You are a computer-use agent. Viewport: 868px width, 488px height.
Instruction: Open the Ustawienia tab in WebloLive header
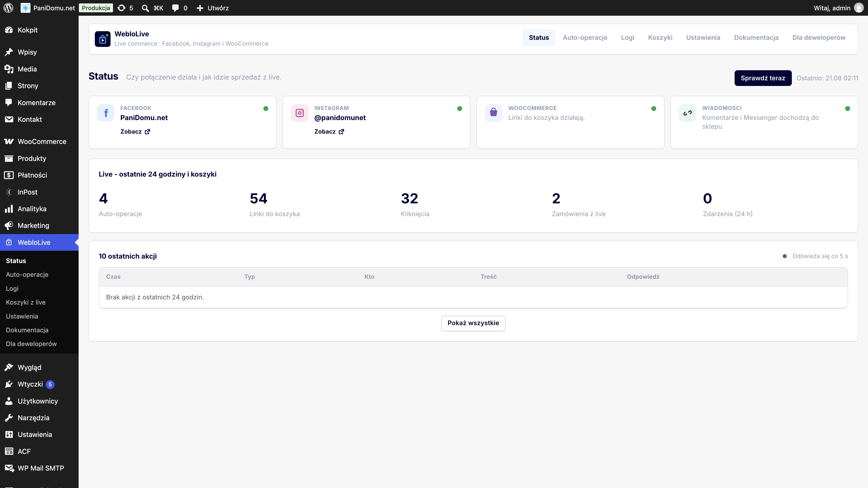pyautogui.click(x=703, y=38)
